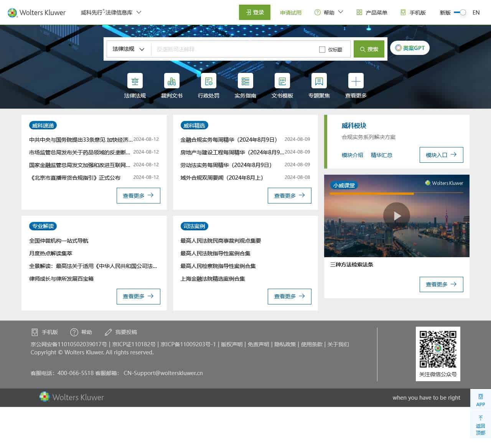Click 查看更多 in the 威科精选 card
Image resolution: width=491 pixels, height=448 pixels.
pyautogui.click(x=290, y=195)
